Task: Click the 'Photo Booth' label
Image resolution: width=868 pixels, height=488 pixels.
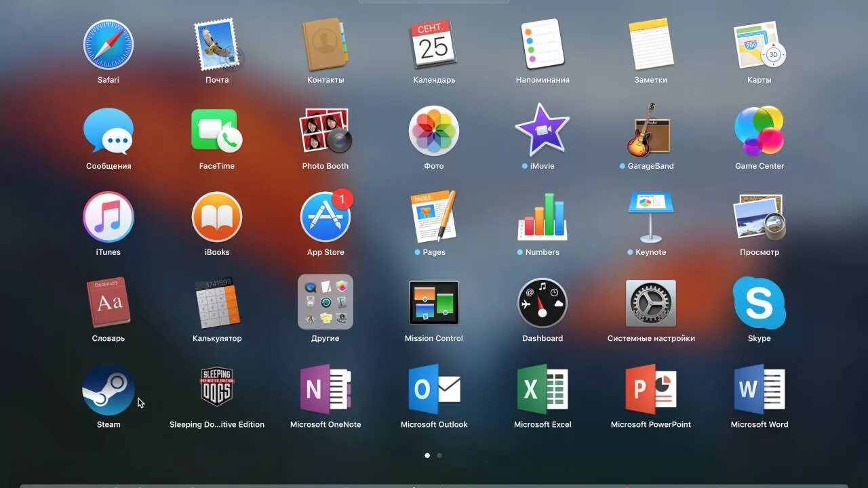Action: point(325,166)
